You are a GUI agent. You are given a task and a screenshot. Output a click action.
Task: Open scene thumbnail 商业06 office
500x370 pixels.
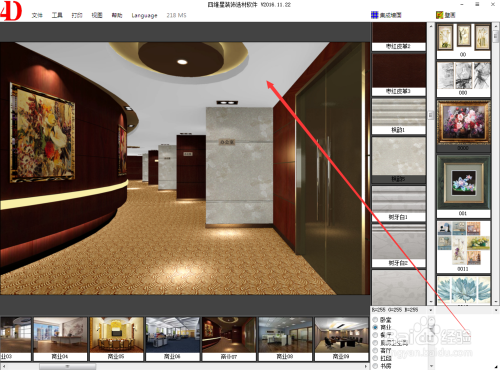[x=173, y=339]
